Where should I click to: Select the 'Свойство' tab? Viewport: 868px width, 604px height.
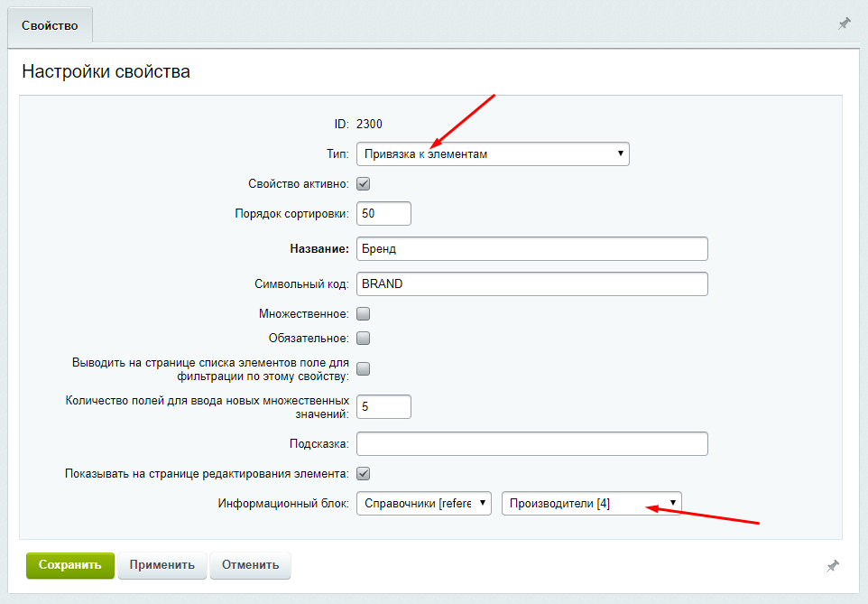point(50,25)
